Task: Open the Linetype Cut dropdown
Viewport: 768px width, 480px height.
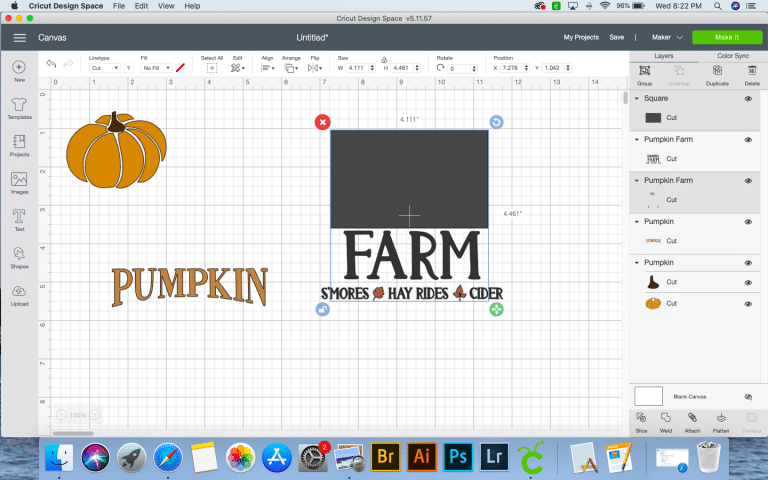Action: (104, 68)
